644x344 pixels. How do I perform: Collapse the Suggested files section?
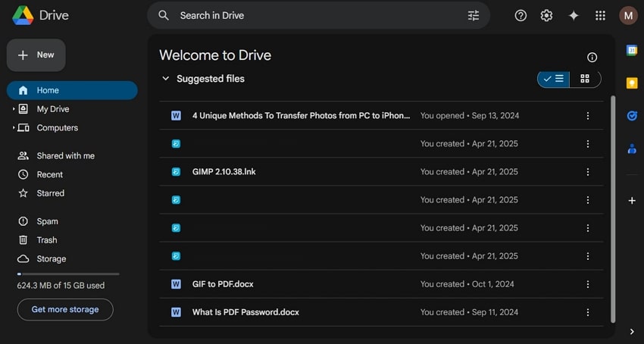coord(166,79)
